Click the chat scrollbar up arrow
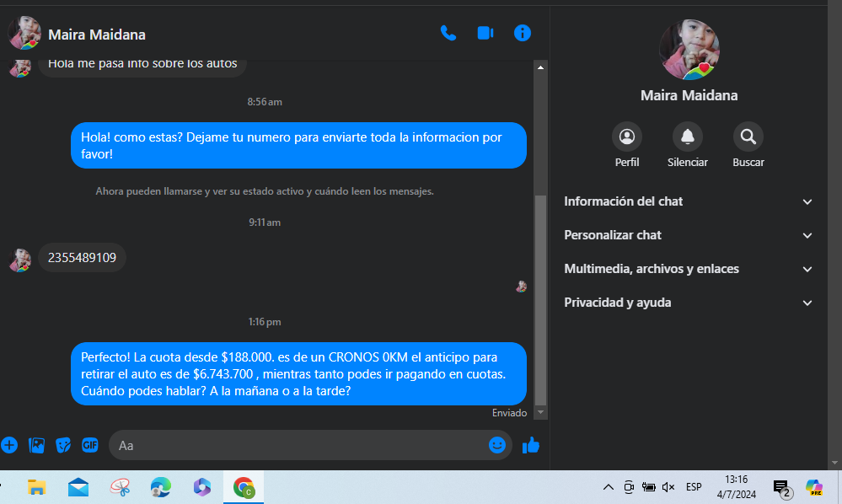The width and height of the screenshot is (842, 504). (x=541, y=67)
